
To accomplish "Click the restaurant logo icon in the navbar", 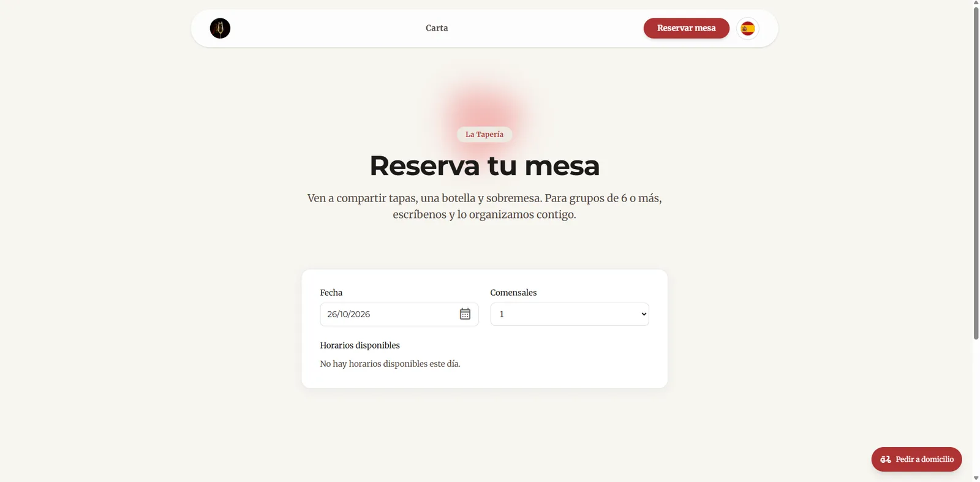I will [x=220, y=28].
